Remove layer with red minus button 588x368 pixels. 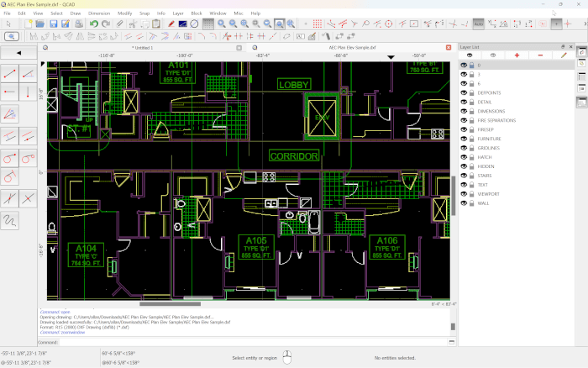(540, 55)
